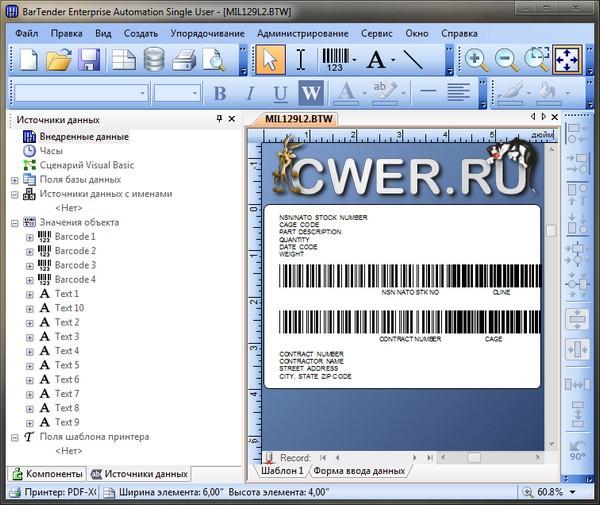Open the Администрирование menu

[303, 33]
